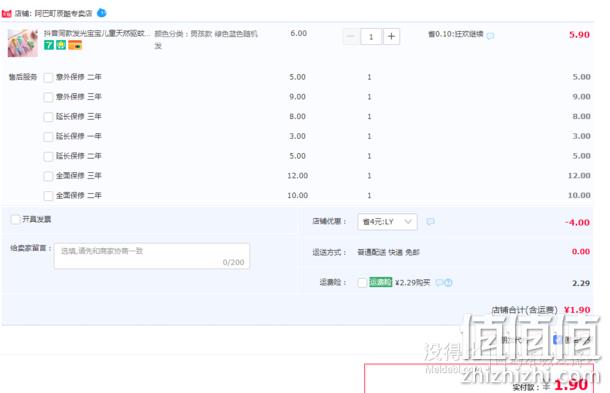Screen dimensions: 610x393
Task: Click the 8.00 unit price for 延长保修 三年
Action: [297, 116]
